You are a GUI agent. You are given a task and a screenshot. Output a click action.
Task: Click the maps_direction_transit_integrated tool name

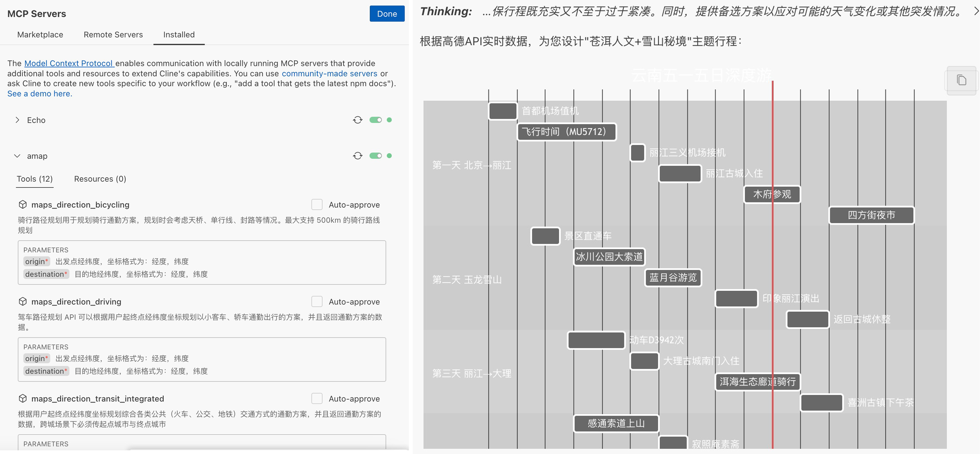coord(97,399)
